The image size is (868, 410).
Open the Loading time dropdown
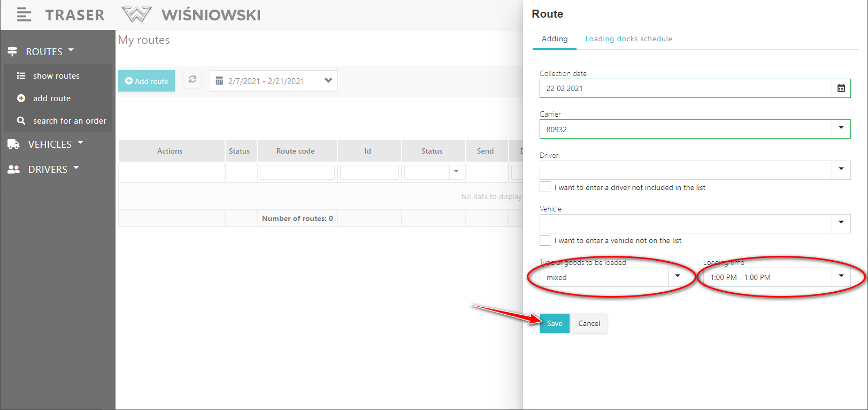pos(841,277)
